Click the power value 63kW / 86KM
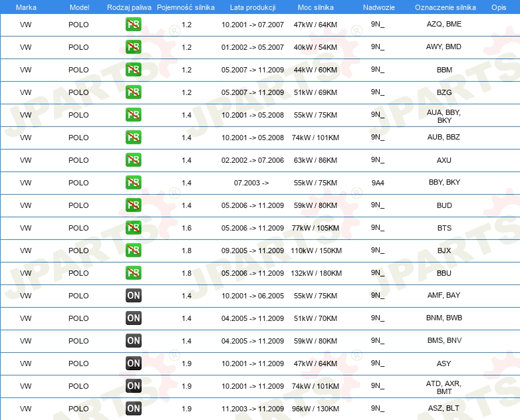Image resolution: width=520 pixels, height=420 pixels. tap(315, 160)
